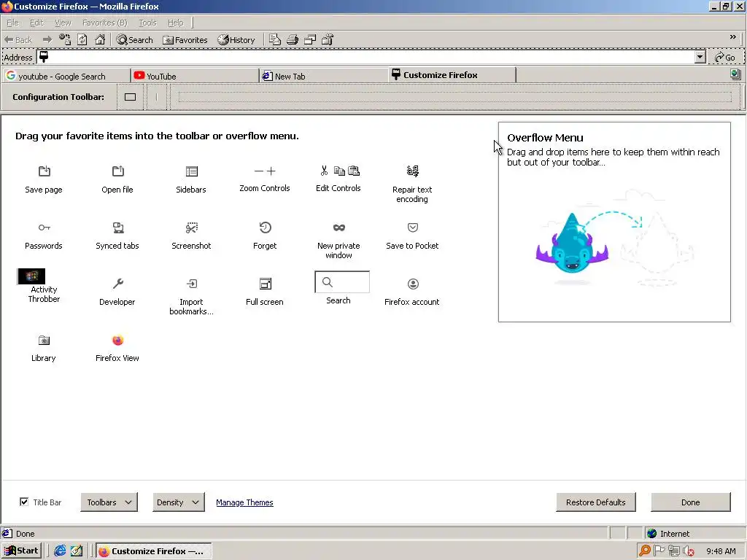Click the Save to Pocket icon
747x560 pixels.
(x=413, y=227)
